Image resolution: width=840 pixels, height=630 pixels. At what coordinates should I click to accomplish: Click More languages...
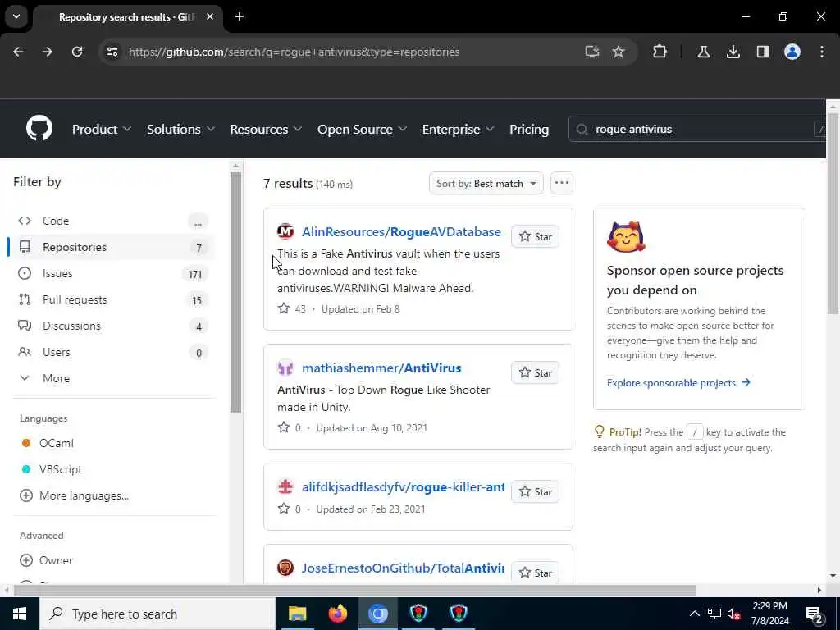[74, 495]
